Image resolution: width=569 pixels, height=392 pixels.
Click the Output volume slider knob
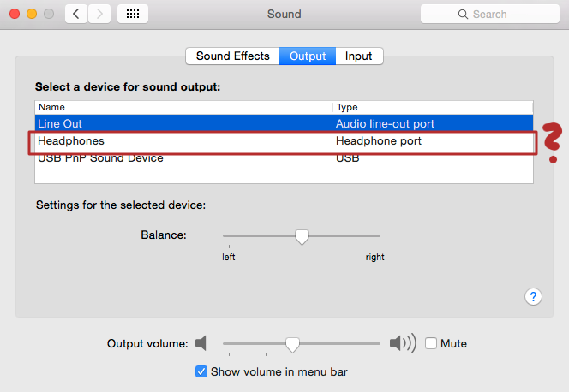[292, 344]
